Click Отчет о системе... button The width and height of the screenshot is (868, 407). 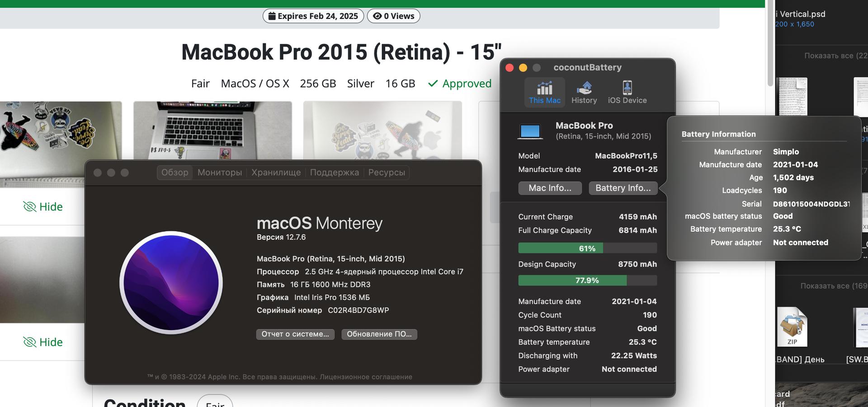pos(295,334)
